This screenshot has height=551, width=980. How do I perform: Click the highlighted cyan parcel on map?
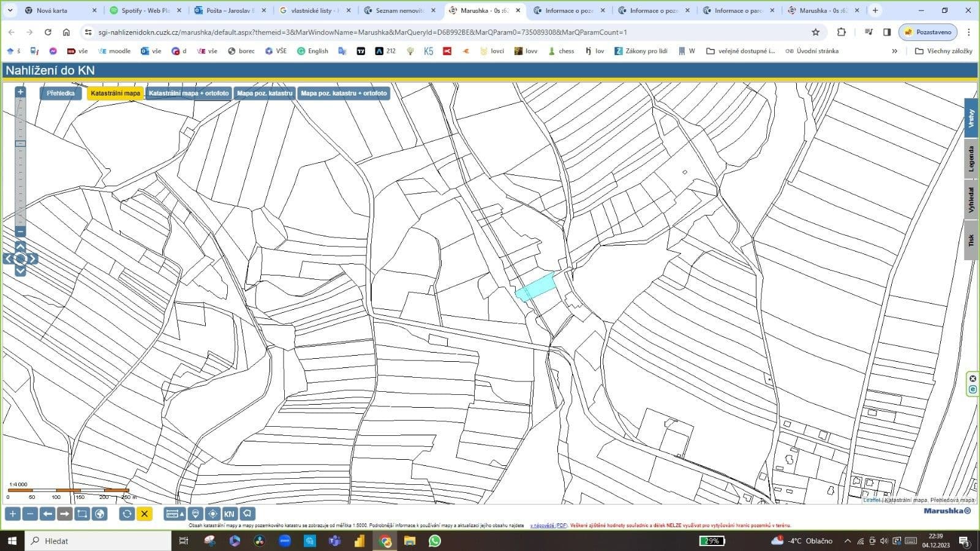[x=537, y=286]
